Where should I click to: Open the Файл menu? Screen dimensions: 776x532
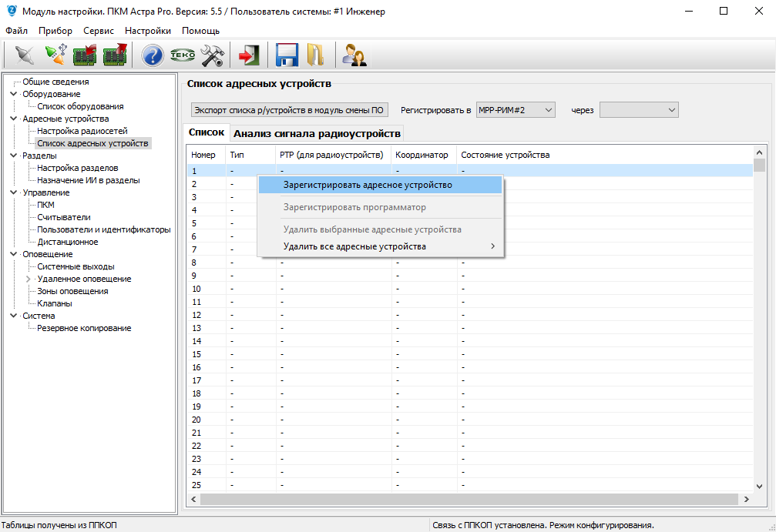pos(16,31)
